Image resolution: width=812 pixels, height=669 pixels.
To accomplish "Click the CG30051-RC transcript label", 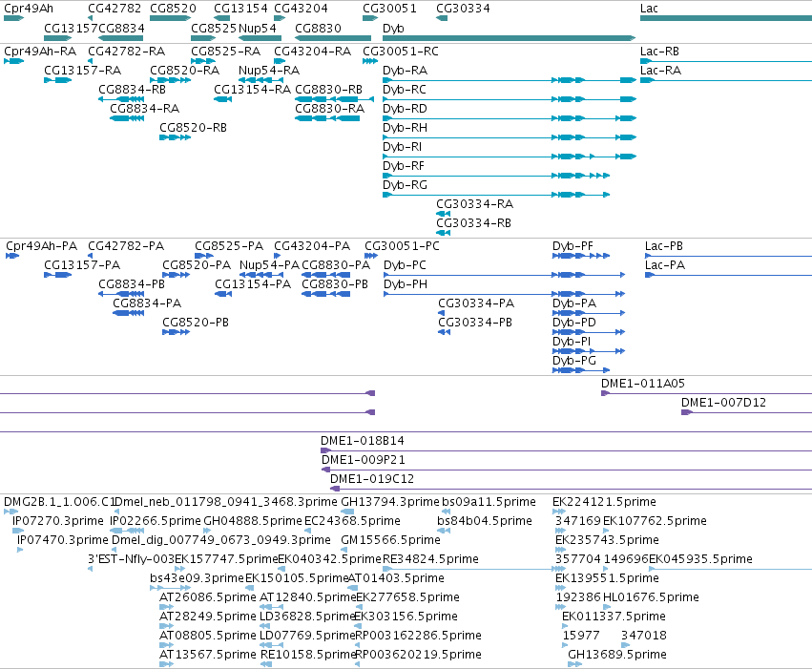I will point(401,52).
